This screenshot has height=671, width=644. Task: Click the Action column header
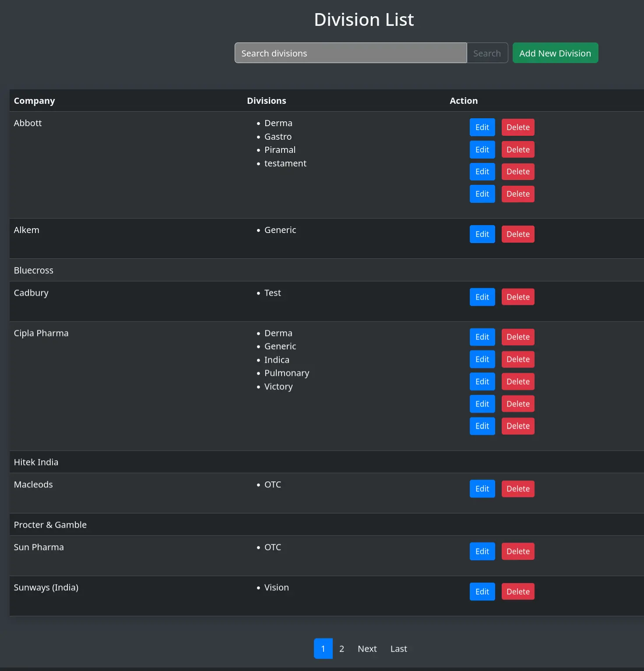point(464,101)
